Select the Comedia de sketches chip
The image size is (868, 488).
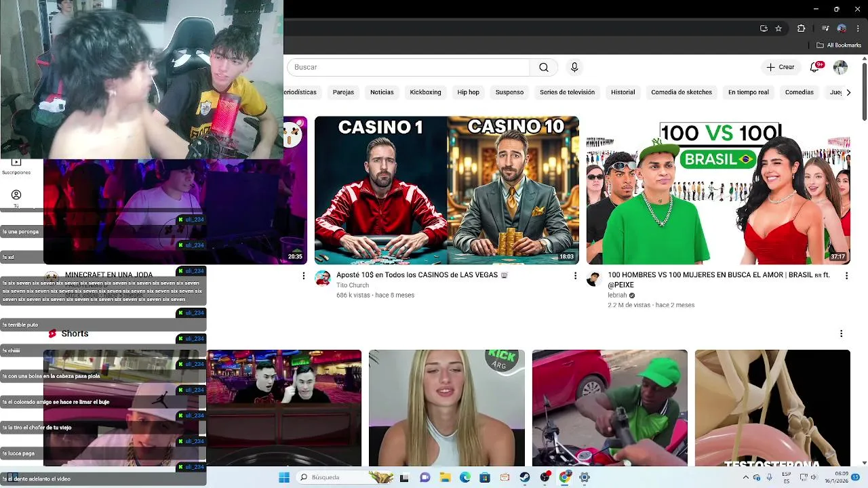pyautogui.click(x=682, y=92)
